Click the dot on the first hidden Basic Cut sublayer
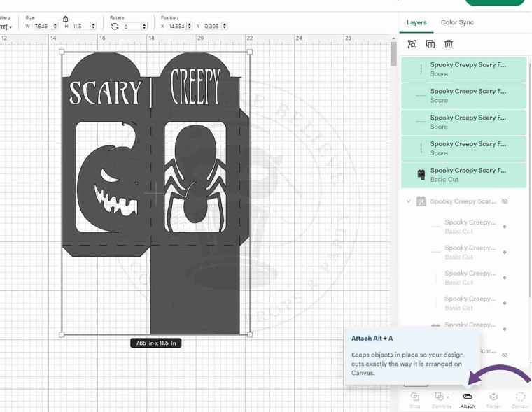This screenshot has width=532, height=412. tap(505, 227)
